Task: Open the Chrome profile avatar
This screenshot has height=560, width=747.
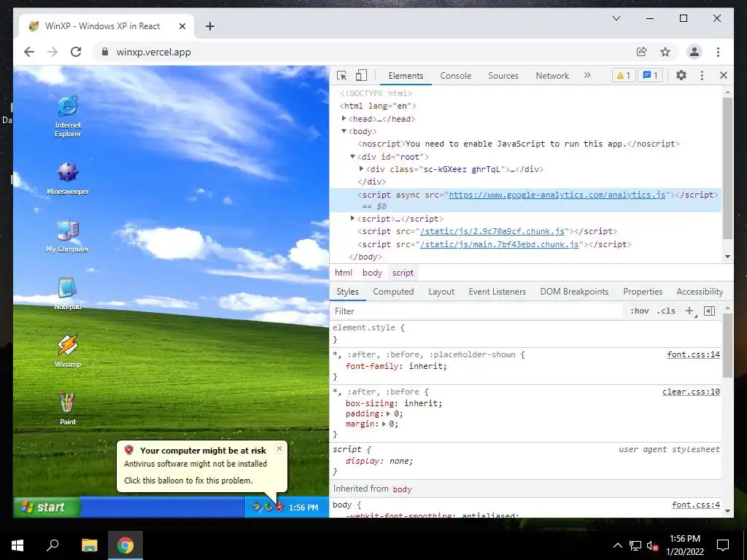Action: click(x=694, y=52)
